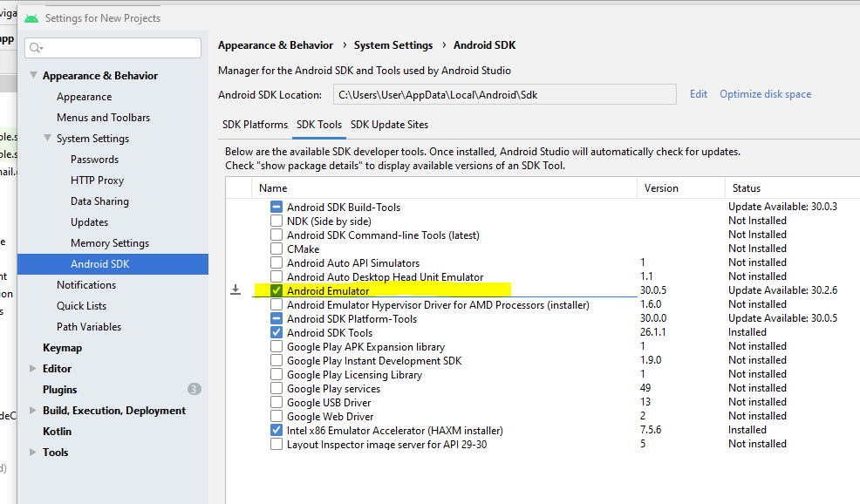Image resolution: width=860 pixels, height=504 pixels.
Task: Open the Updates settings page
Action: coord(89,221)
